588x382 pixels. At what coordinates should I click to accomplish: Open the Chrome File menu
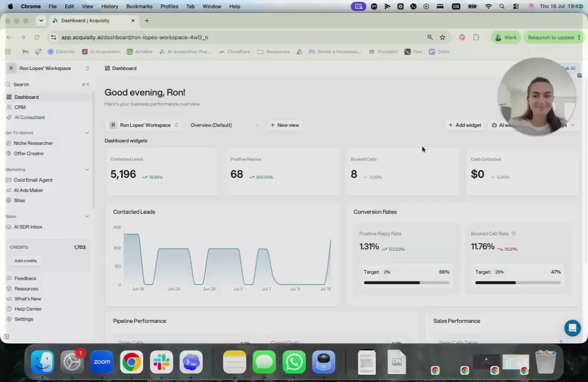point(53,6)
